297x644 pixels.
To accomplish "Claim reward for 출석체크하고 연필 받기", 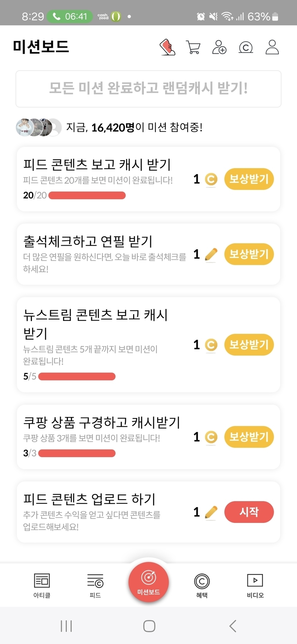I will (249, 254).
